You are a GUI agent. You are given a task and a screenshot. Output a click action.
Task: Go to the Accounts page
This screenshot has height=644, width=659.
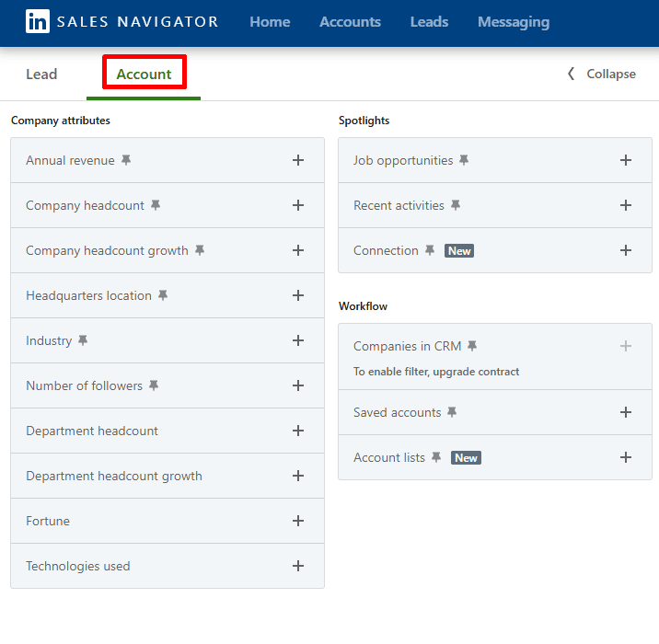coord(350,22)
